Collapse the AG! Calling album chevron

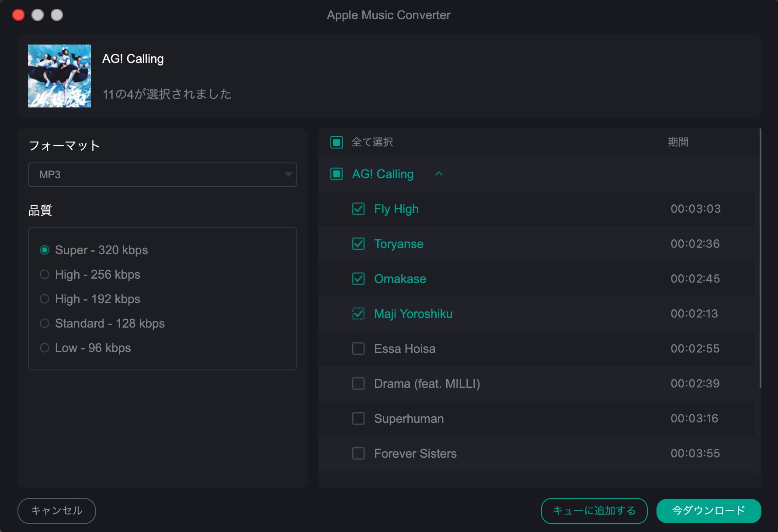(x=439, y=174)
